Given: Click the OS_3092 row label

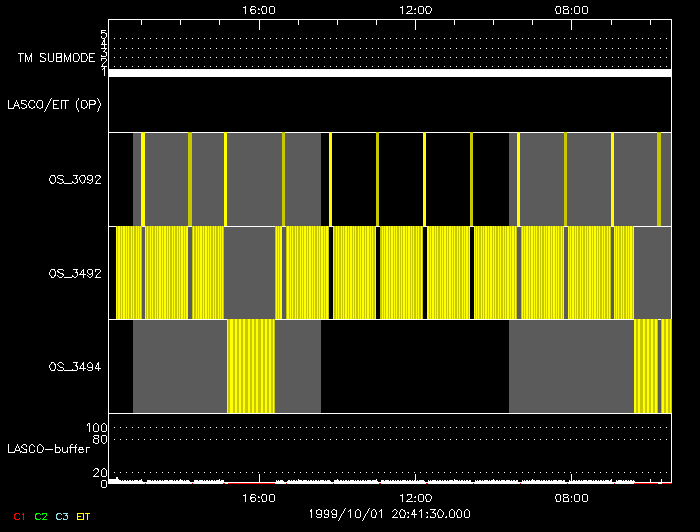Looking at the screenshot, I should [75, 179].
